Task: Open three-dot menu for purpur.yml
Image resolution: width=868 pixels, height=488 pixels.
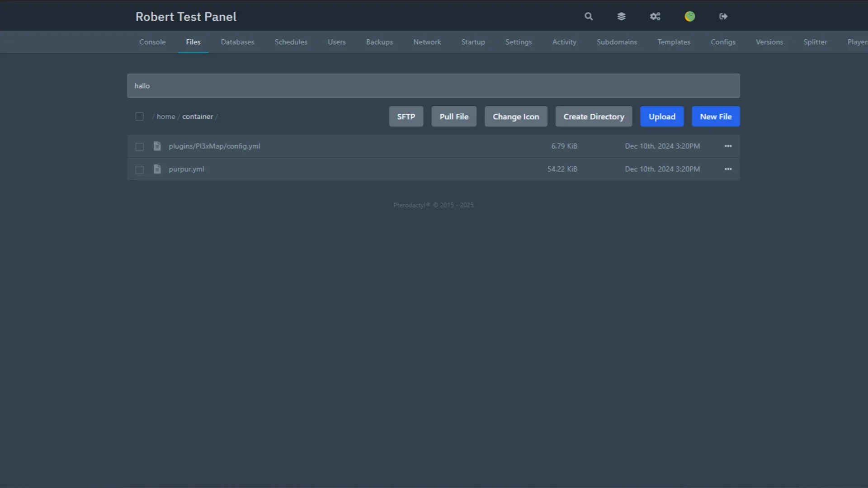Action: (x=728, y=169)
